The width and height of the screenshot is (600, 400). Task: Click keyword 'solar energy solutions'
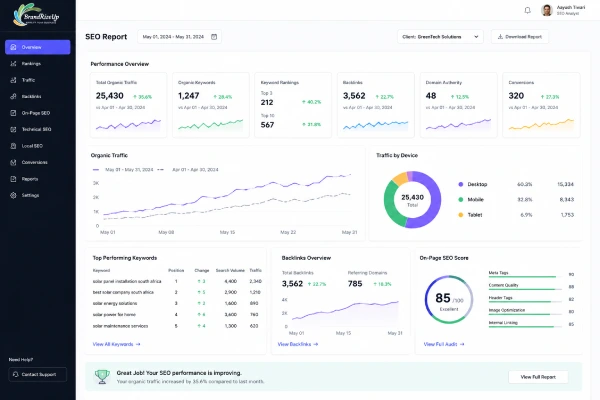115,304
